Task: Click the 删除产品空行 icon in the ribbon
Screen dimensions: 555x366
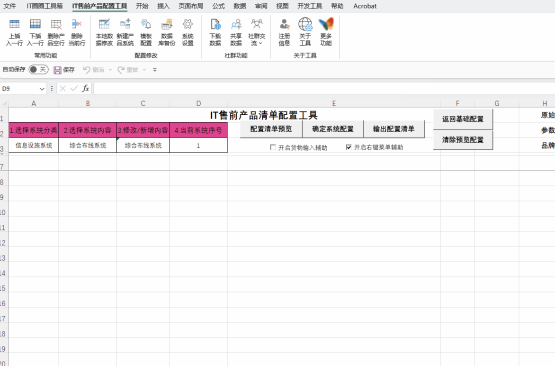Action: pyautogui.click(x=56, y=24)
